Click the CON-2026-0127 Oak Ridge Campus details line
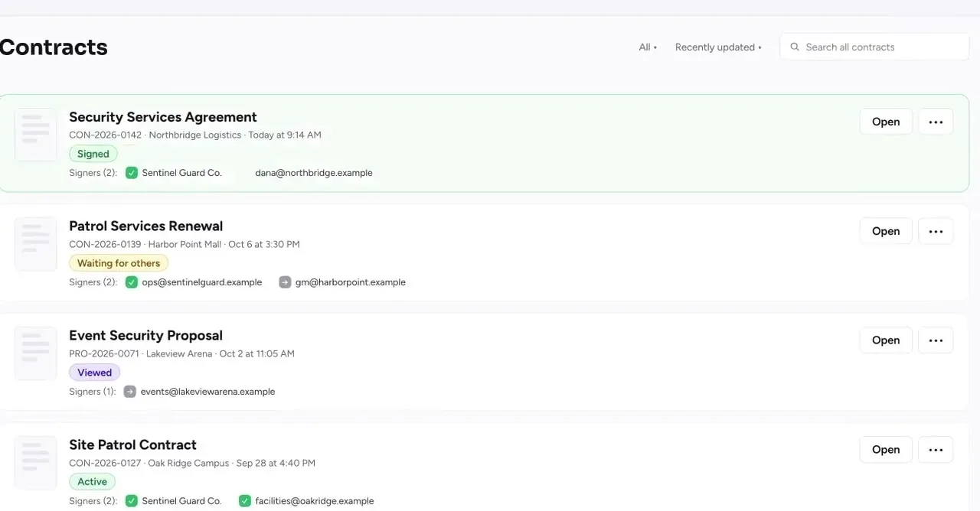Viewport: 980px width, 511px height. click(x=192, y=463)
